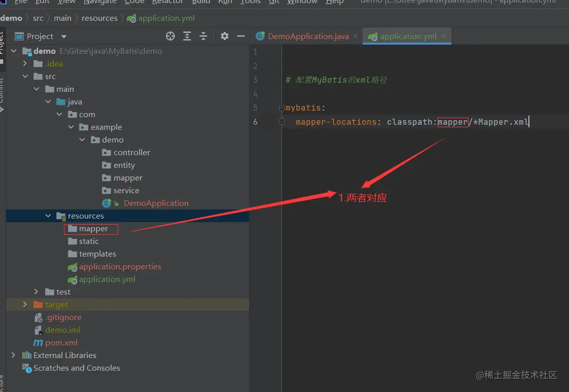Expand the target folder

[x=25, y=304]
